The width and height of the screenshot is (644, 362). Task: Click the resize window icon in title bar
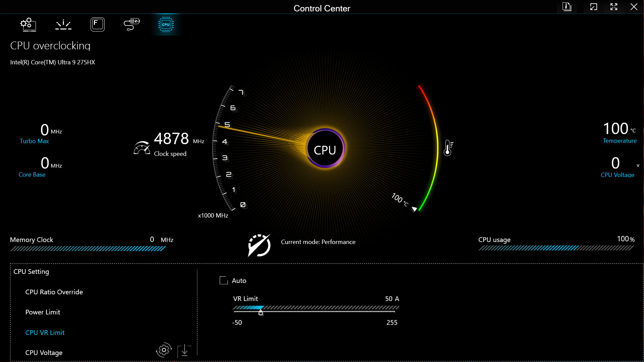pyautogui.click(x=594, y=7)
